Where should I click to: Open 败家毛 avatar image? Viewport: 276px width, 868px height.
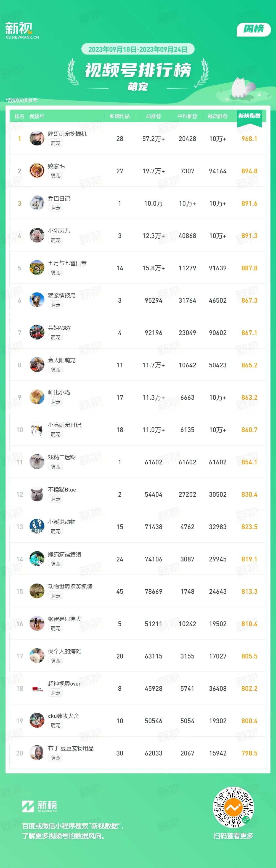click(37, 171)
